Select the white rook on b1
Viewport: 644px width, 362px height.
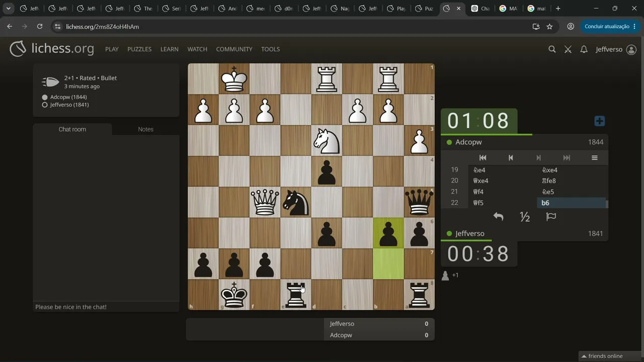click(388, 79)
